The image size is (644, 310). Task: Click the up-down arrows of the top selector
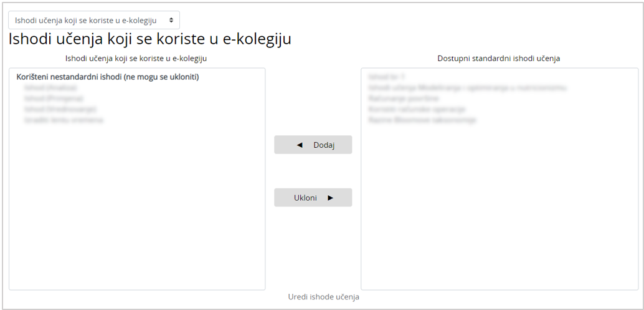coord(171,20)
